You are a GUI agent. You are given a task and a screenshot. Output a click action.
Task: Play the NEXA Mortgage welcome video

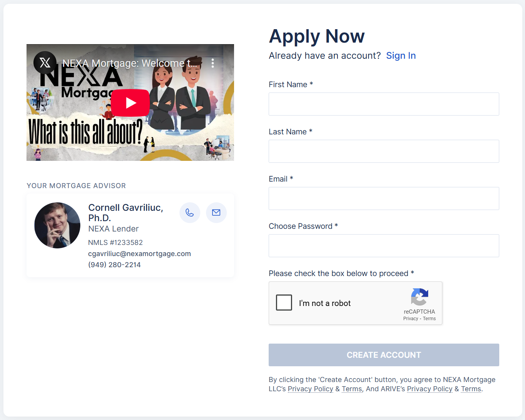coord(130,103)
